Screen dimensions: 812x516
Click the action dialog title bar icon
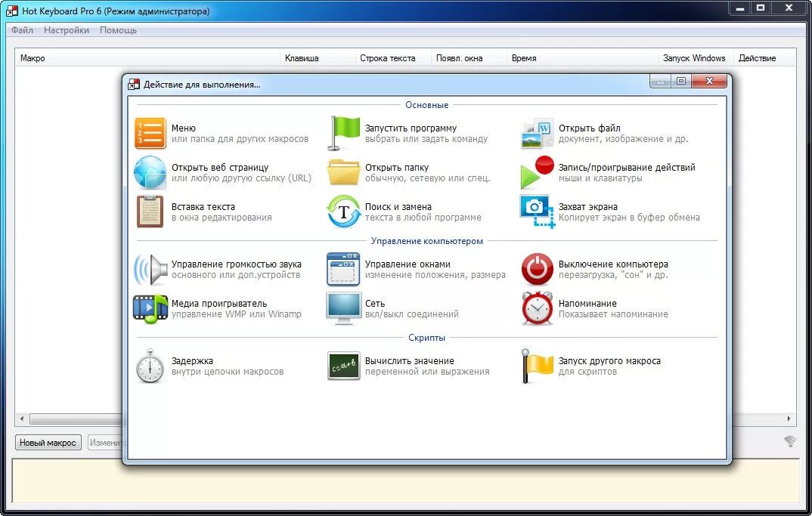(x=134, y=85)
